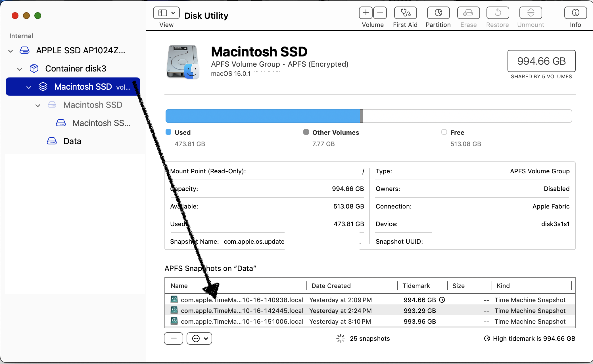Click the Info toolbar icon
This screenshot has height=364, width=593.
coord(575,13)
